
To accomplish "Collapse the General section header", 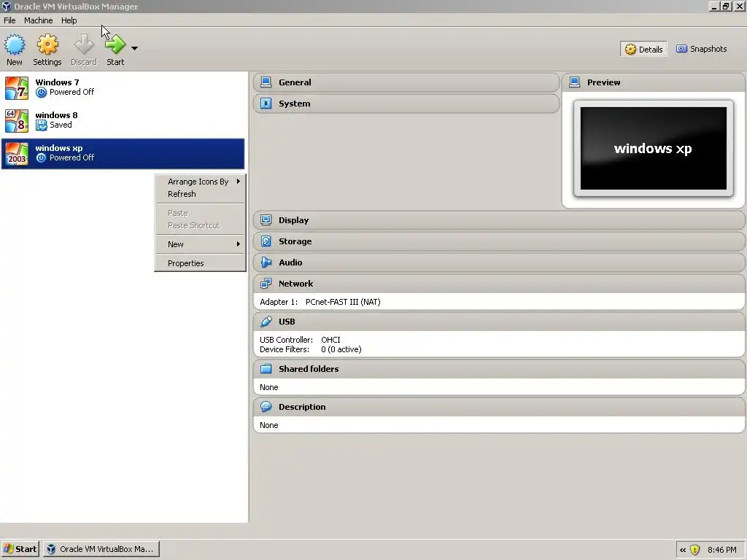I will click(406, 82).
